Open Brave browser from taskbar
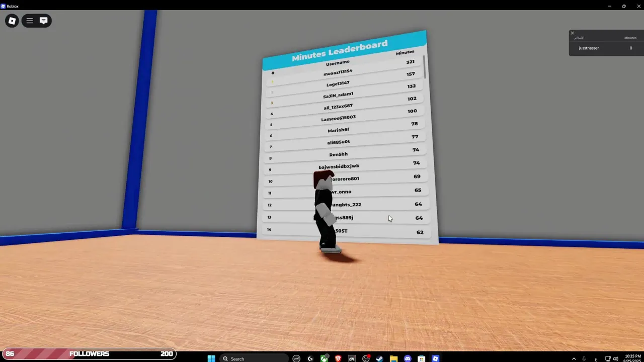 coord(338,358)
